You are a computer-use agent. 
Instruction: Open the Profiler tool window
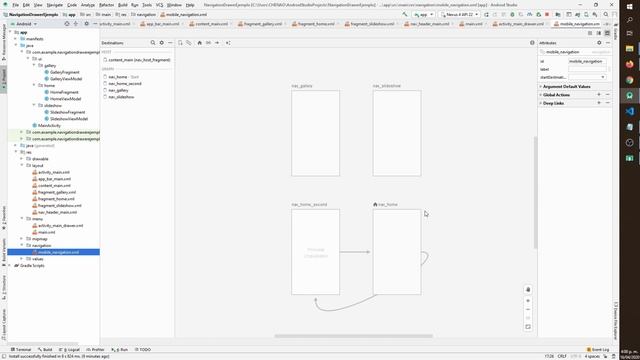pos(96,350)
